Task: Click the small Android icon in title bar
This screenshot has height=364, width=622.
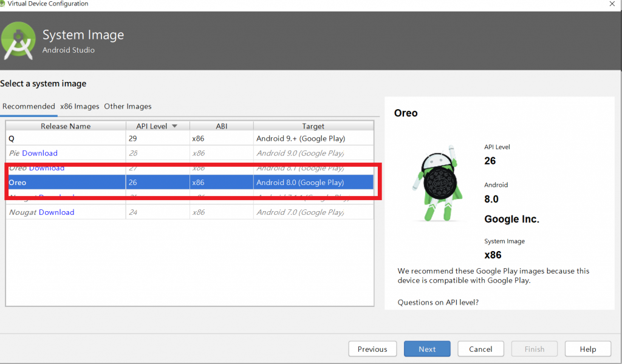Action: [x=2, y=4]
